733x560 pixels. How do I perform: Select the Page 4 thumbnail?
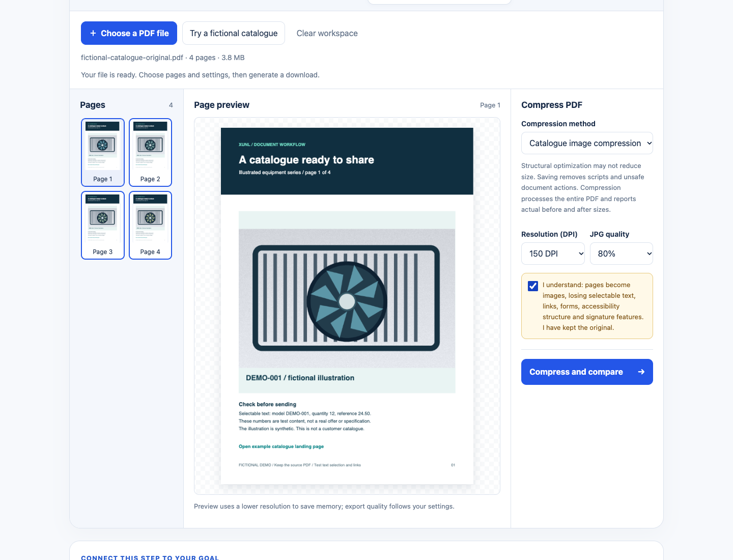click(150, 225)
